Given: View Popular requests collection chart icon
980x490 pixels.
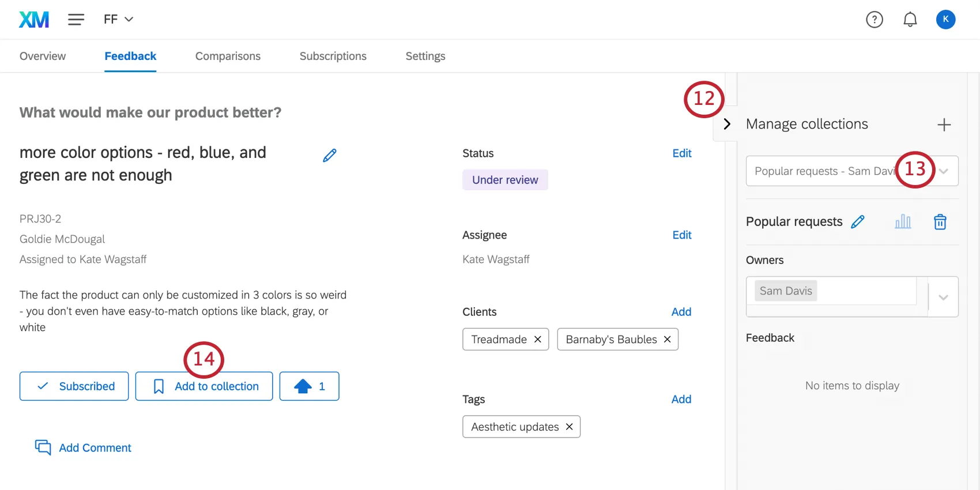Looking at the screenshot, I should pyautogui.click(x=903, y=222).
